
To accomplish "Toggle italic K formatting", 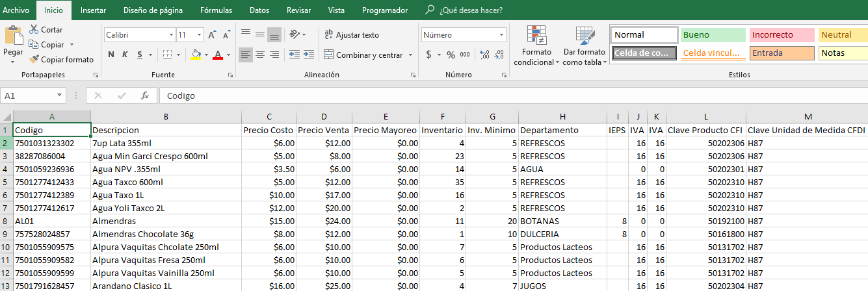I will tap(125, 55).
